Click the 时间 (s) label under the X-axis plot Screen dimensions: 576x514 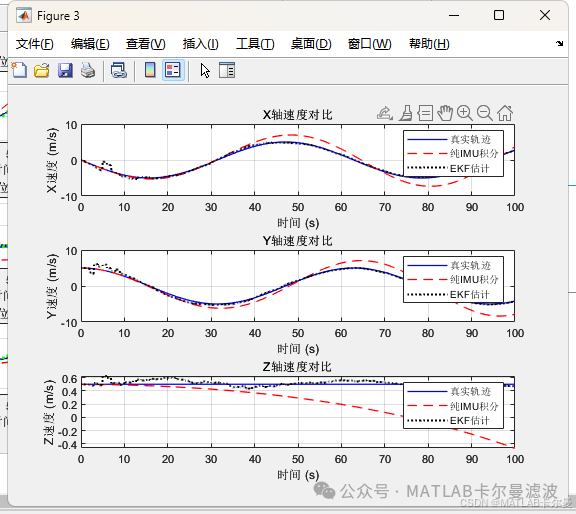tap(298, 223)
